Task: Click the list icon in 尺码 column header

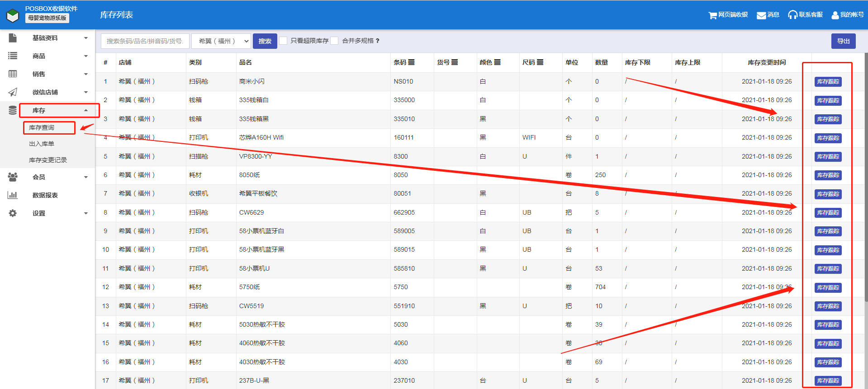Action: click(540, 62)
